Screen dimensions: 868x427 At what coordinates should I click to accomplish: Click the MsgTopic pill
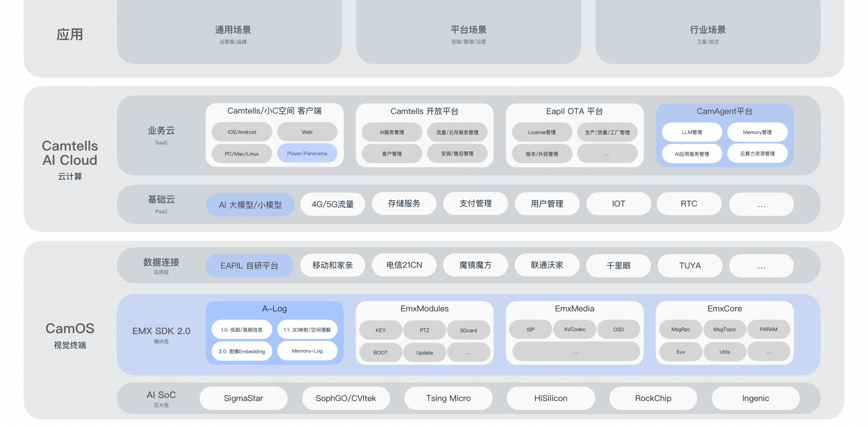click(725, 329)
